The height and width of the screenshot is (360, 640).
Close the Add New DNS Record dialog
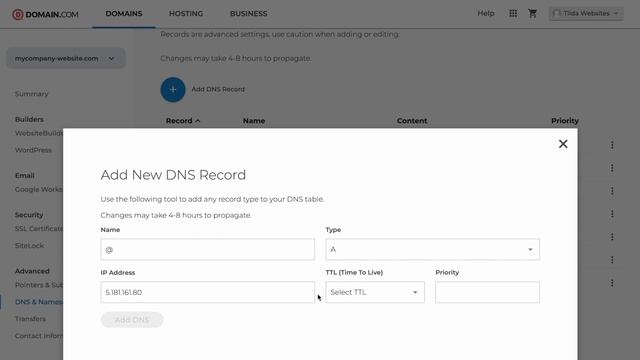point(563,144)
